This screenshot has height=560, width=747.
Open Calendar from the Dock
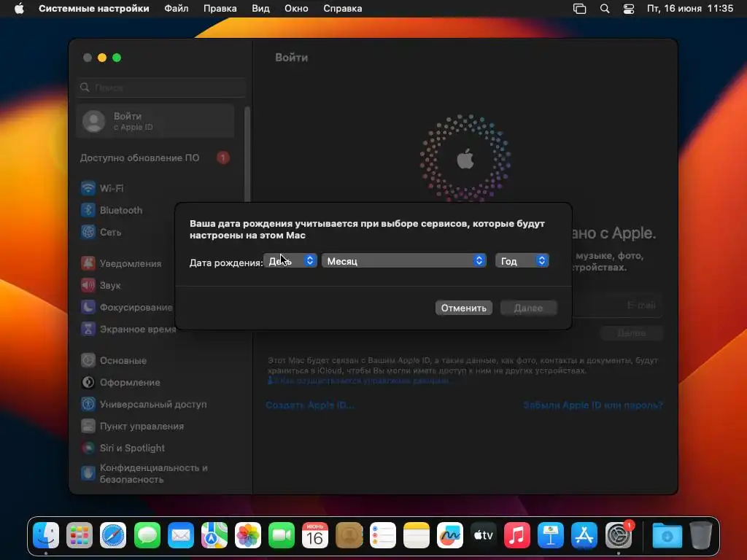[x=315, y=535]
